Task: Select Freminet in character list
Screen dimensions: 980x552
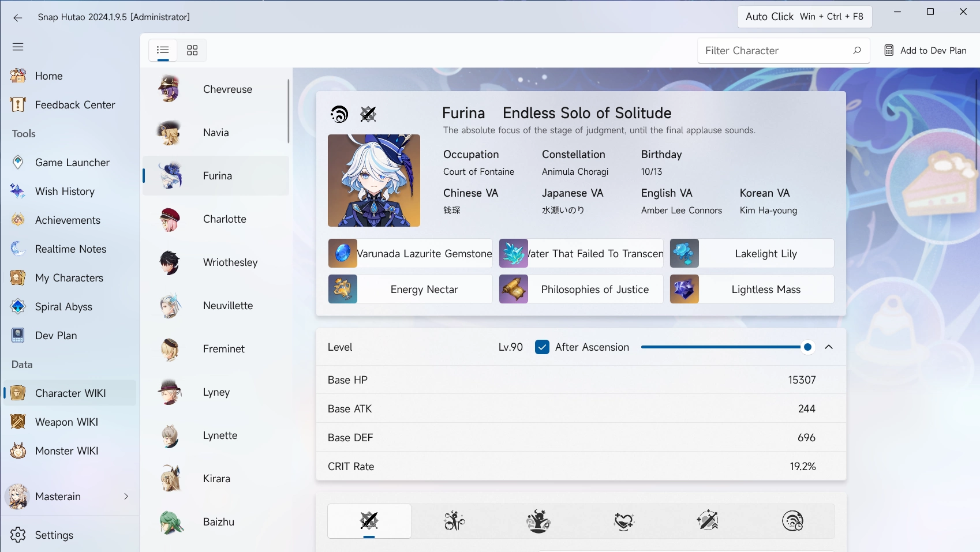Action: tap(215, 348)
